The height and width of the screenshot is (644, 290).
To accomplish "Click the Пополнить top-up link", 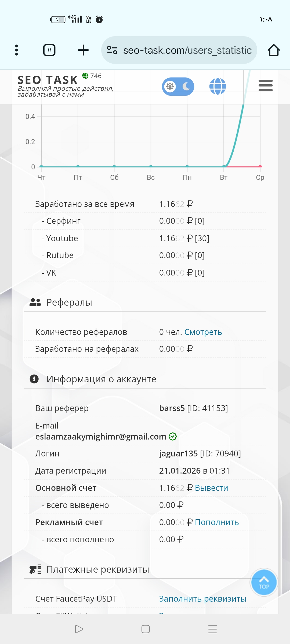I will [x=217, y=522].
